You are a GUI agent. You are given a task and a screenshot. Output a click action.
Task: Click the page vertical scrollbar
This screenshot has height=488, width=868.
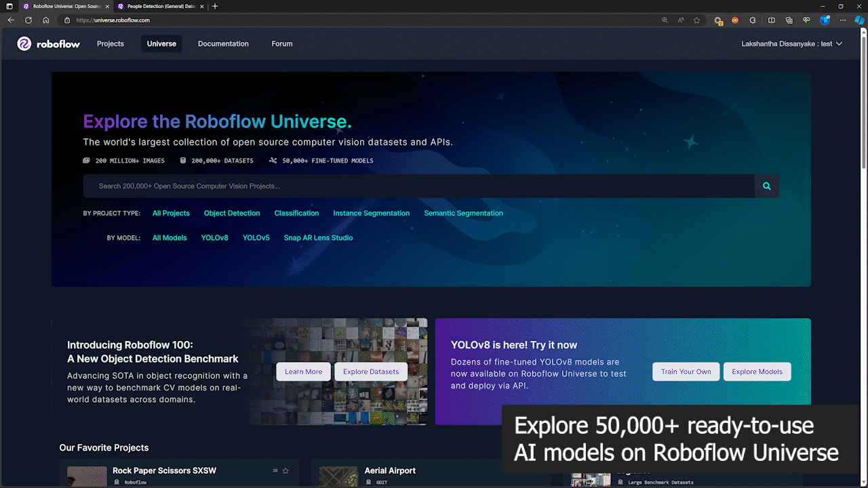(x=864, y=102)
